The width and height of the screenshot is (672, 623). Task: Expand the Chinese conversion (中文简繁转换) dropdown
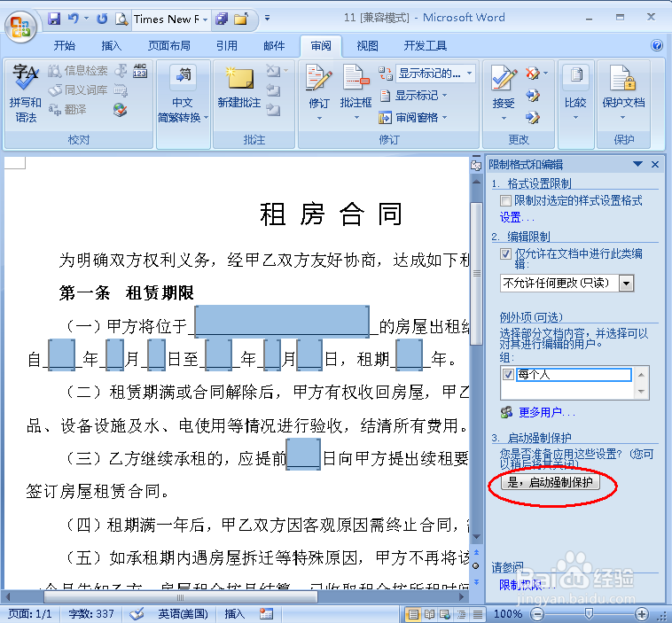pos(207,117)
